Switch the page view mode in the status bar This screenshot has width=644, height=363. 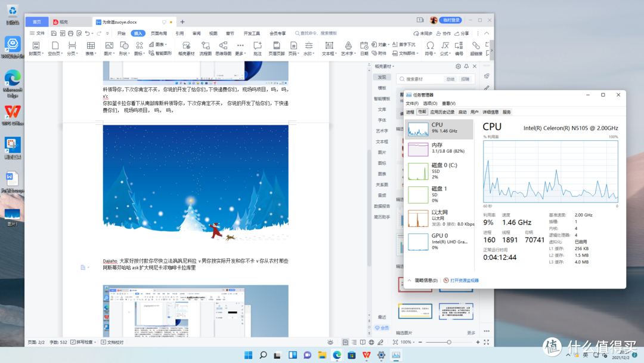(346, 342)
